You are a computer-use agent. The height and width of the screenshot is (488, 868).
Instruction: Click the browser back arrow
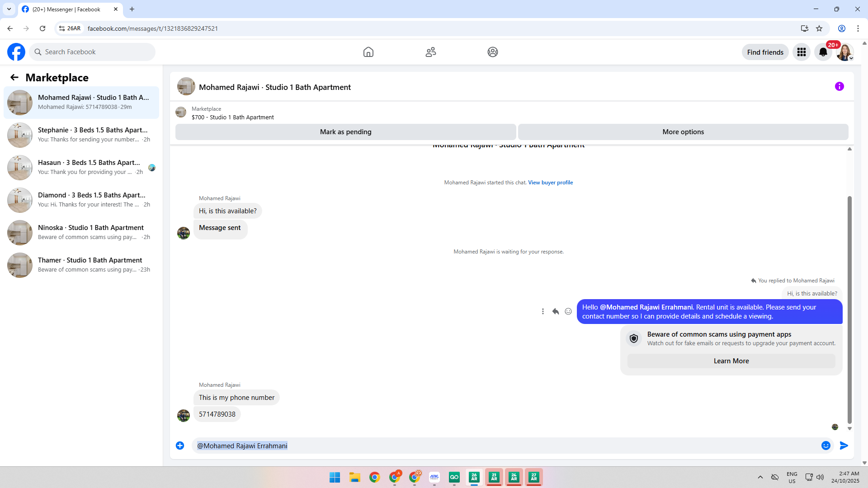pos(10,28)
